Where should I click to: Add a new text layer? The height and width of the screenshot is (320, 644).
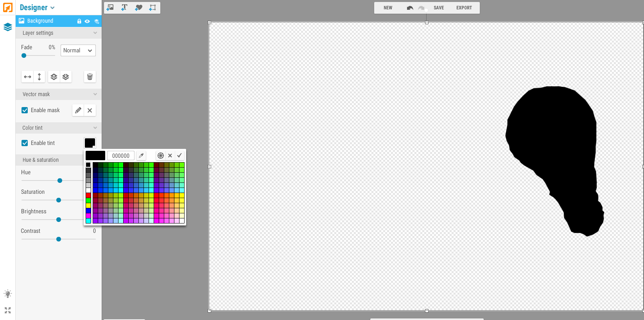pos(124,7)
